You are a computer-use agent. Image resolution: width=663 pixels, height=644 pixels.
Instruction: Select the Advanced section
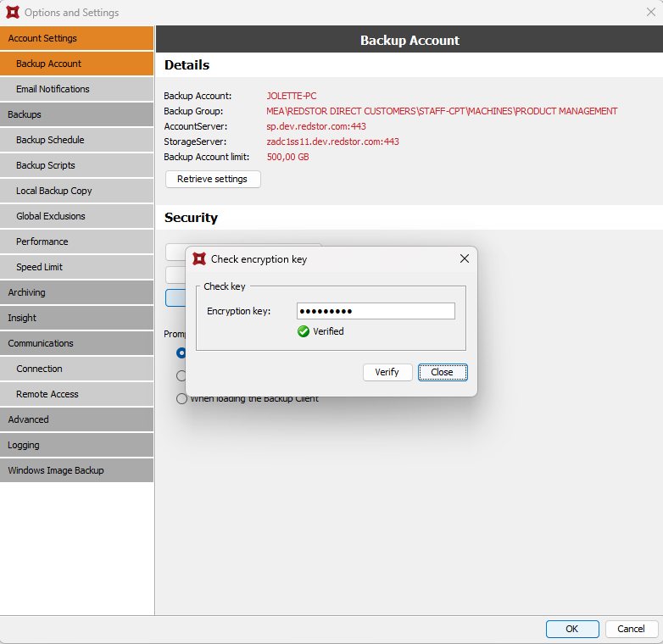click(x=76, y=419)
